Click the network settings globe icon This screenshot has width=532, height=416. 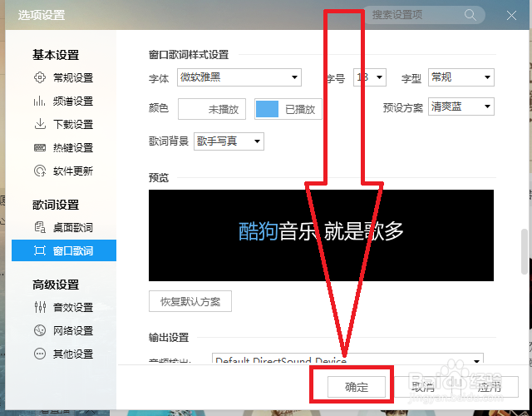[40, 330]
